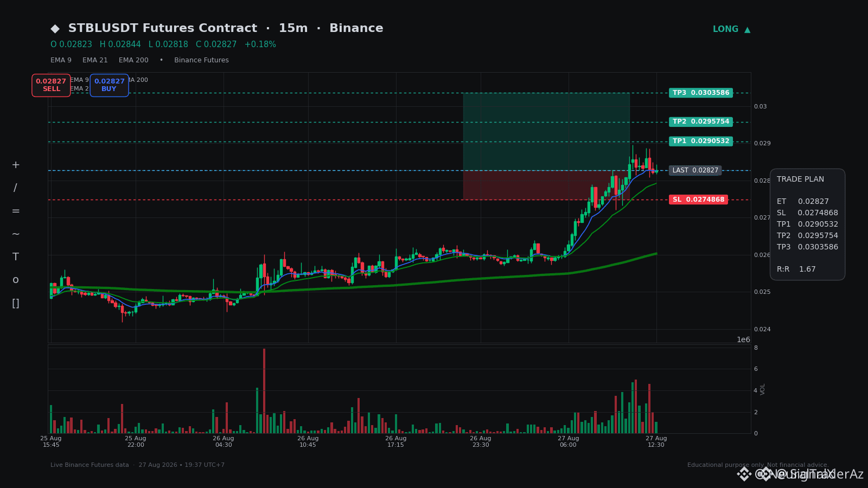Click the "26 Aug 10:45" time axis label
This screenshot has height=488, width=868.
coord(308,441)
